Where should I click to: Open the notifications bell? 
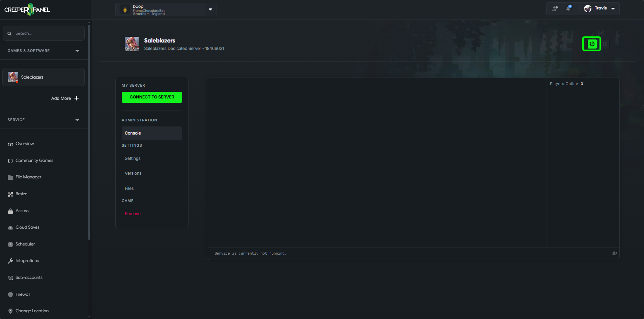coord(568,8)
